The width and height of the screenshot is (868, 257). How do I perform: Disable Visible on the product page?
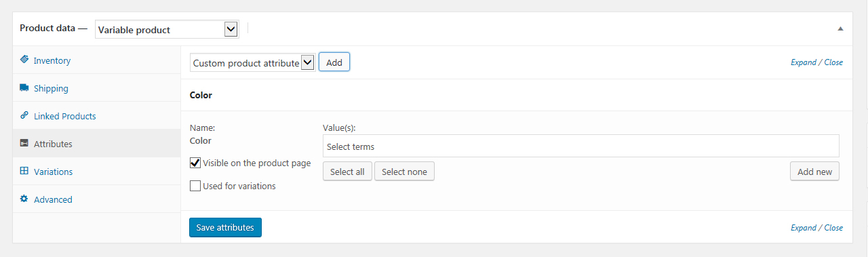click(x=195, y=163)
